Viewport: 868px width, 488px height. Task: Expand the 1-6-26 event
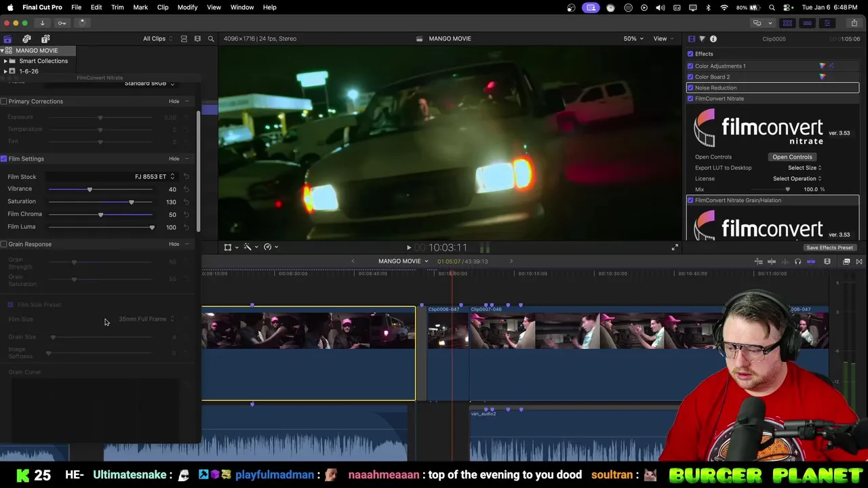pos(5,71)
